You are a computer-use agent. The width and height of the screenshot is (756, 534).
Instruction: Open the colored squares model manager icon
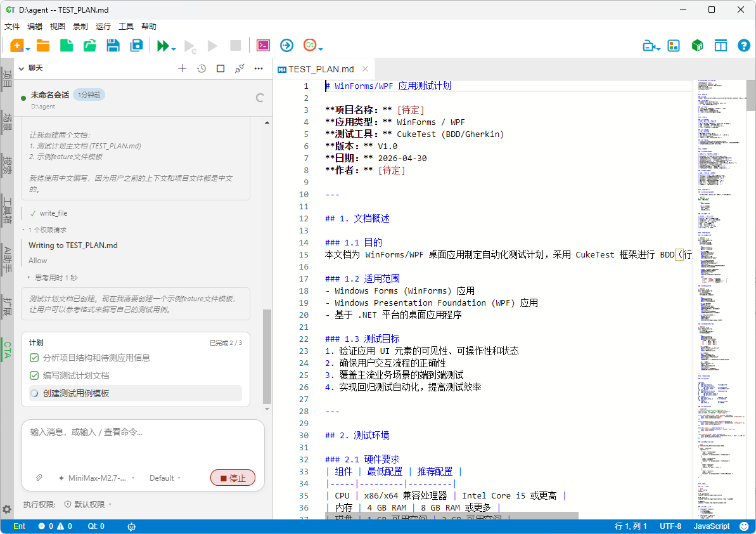point(674,46)
